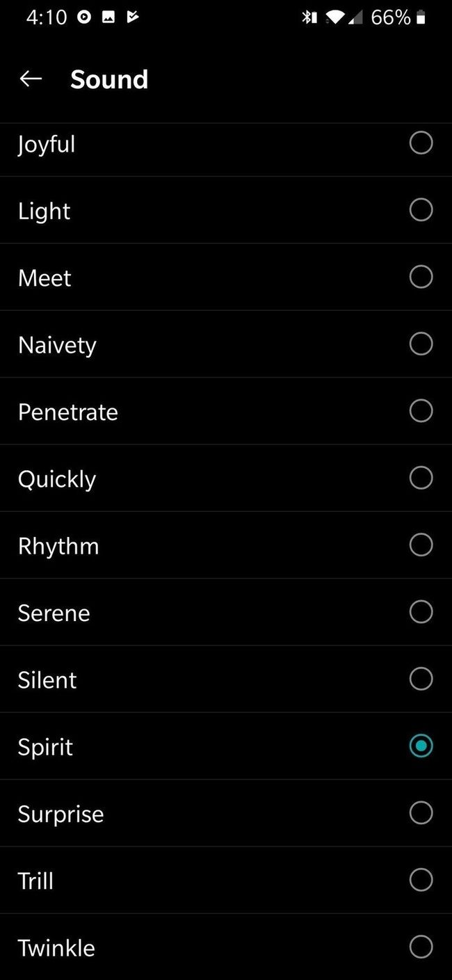
Task: Deselect the currently active Spirit sound
Action: point(421,746)
